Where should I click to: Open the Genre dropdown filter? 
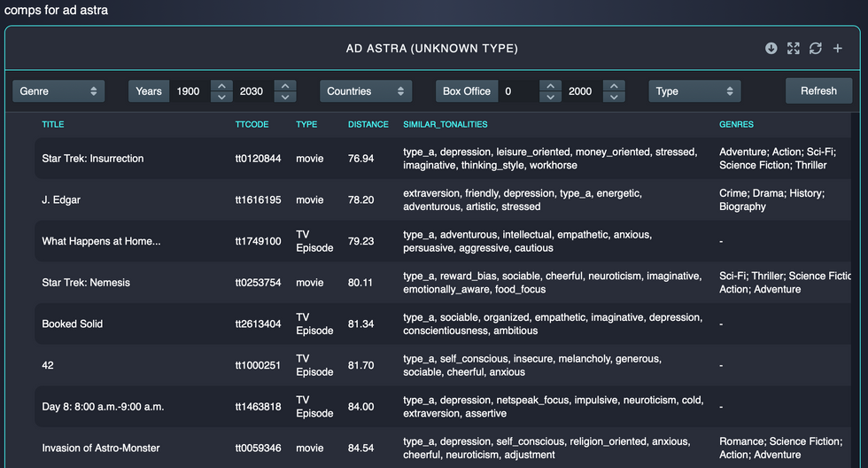coord(58,90)
